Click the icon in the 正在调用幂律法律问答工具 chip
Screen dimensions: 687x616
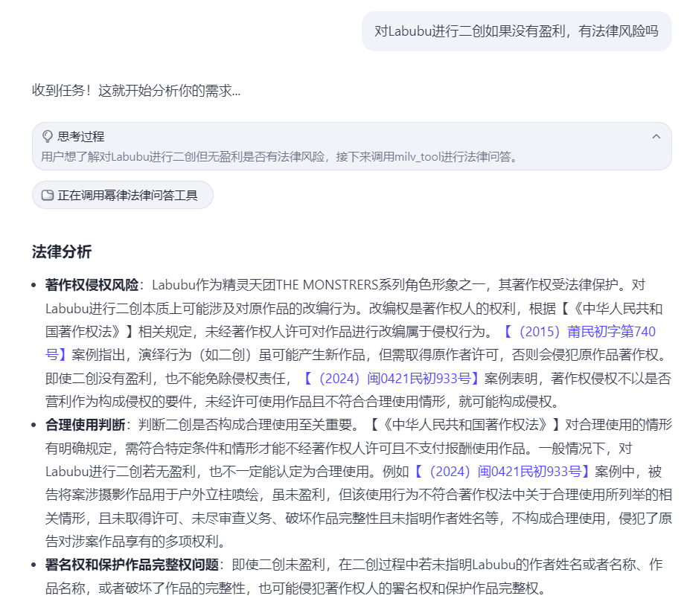[x=48, y=195]
